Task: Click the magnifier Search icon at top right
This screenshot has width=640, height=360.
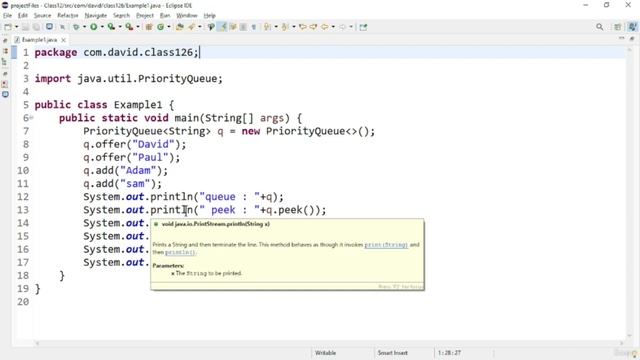Action: pyautogui.click(x=600, y=27)
